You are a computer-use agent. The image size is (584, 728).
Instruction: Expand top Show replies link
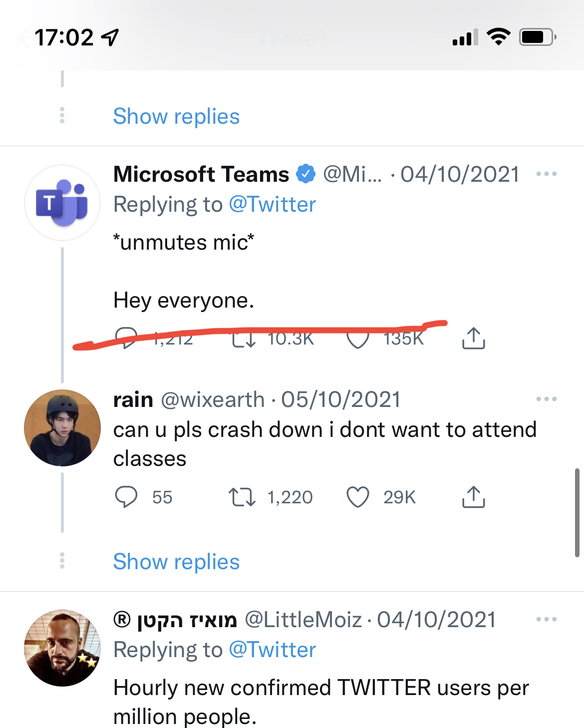[x=176, y=116]
